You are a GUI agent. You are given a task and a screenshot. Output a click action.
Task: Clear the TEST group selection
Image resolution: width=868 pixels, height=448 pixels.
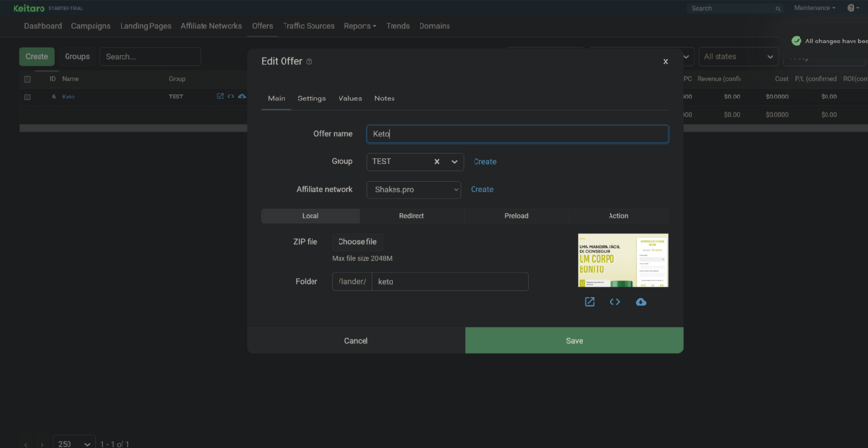click(436, 162)
